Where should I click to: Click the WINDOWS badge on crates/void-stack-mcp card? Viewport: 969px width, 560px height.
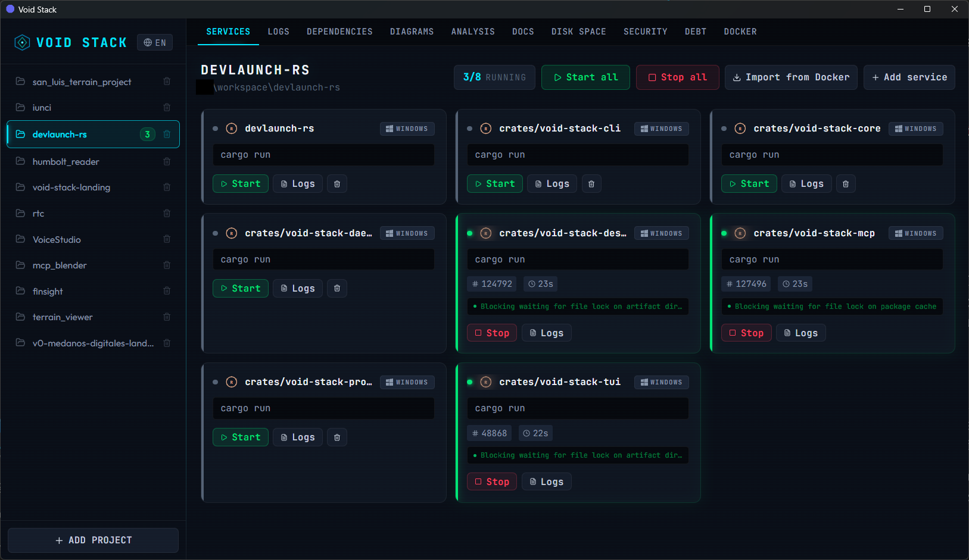pyautogui.click(x=916, y=233)
